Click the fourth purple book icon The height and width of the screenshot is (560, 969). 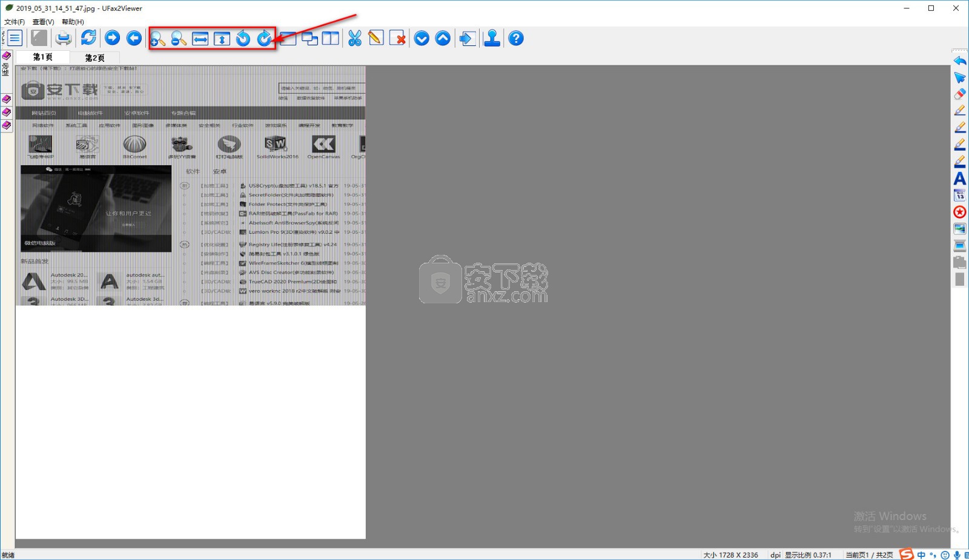point(7,125)
